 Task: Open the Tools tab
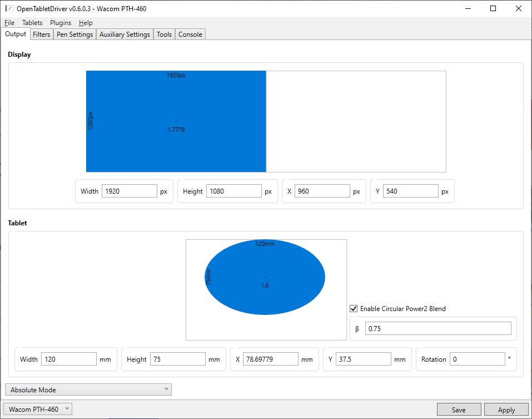(x=164, y=34)
